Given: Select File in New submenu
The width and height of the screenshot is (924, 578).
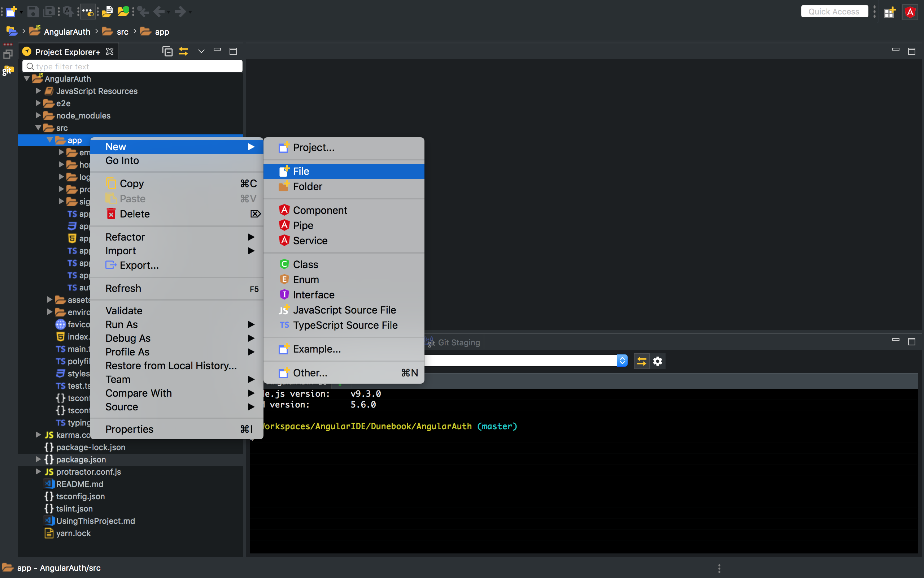Looking at the screenshot, I should pyautogui.click(x=344, y=171).
